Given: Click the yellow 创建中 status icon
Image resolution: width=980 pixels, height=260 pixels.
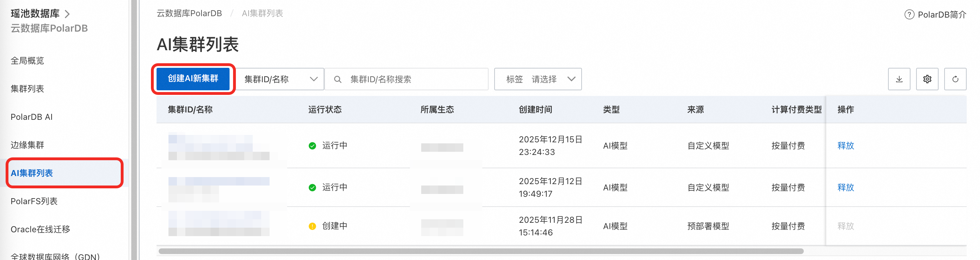Looking at the screenshot, I should pos(312,226).
